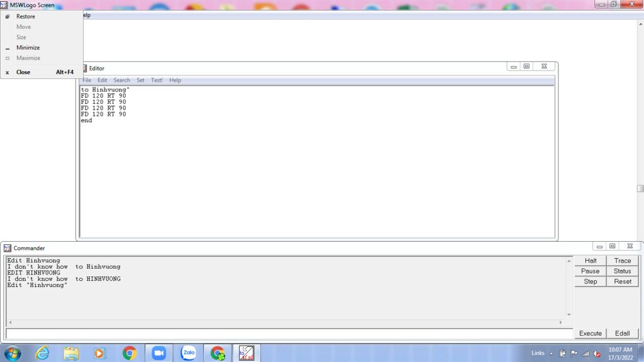The image size is (644, 362).
Task: Click the Edall button
Action: coord(622,333)
